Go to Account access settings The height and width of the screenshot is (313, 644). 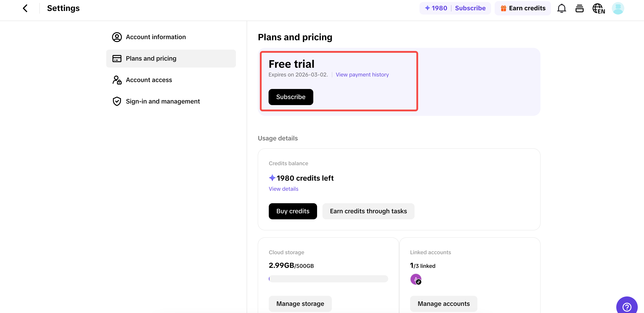pyautogui.click(x=149, y=80)
